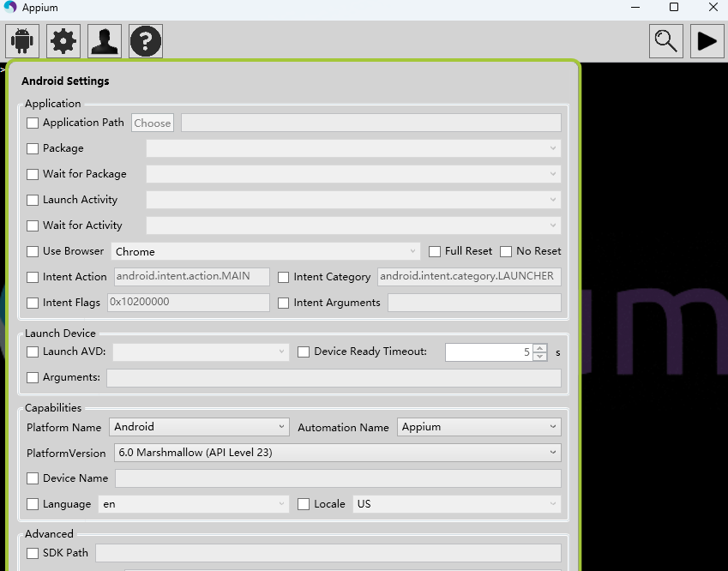
Task: Open the About question mark icon
Action: coord(146,41)
